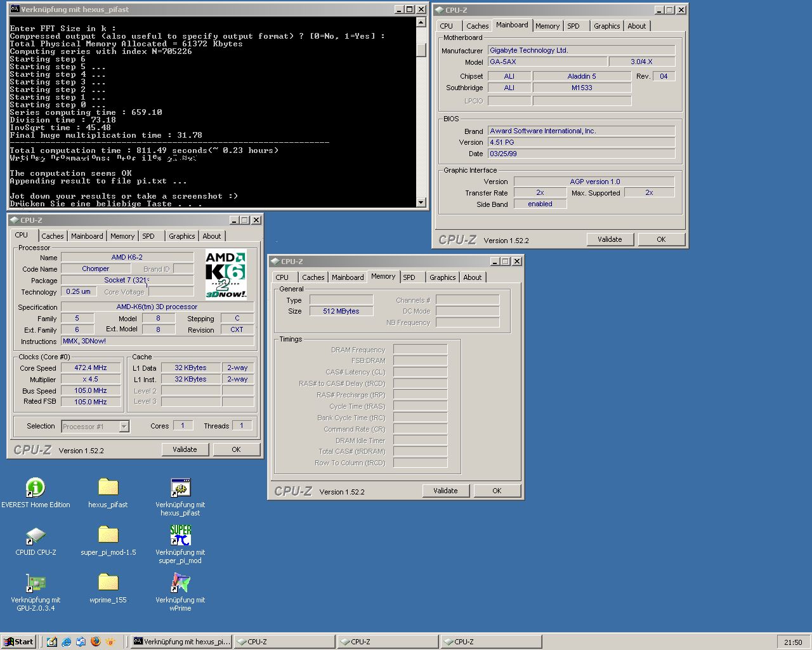Open About tab in the Memory CPU-Z window
812x650 pixels.
(473, 277)
